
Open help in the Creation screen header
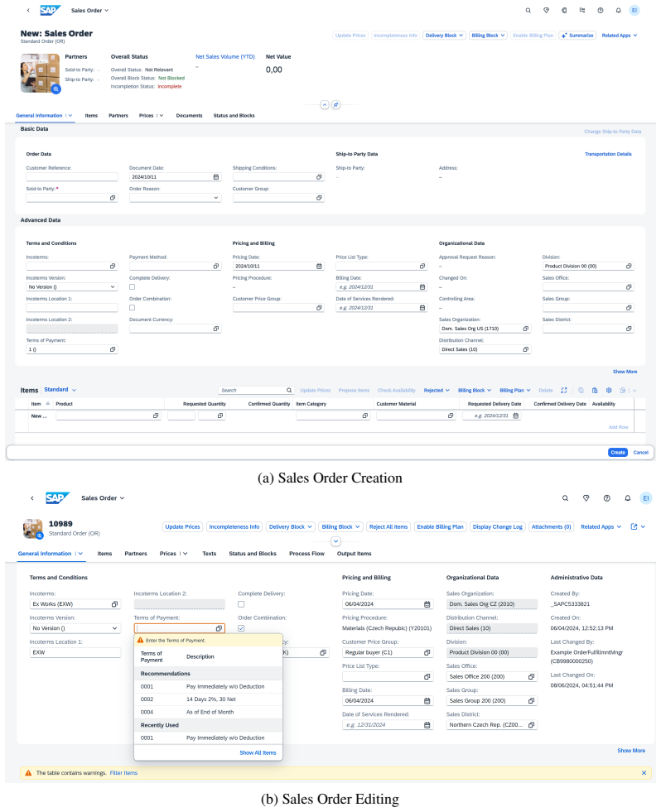point(600,11)
